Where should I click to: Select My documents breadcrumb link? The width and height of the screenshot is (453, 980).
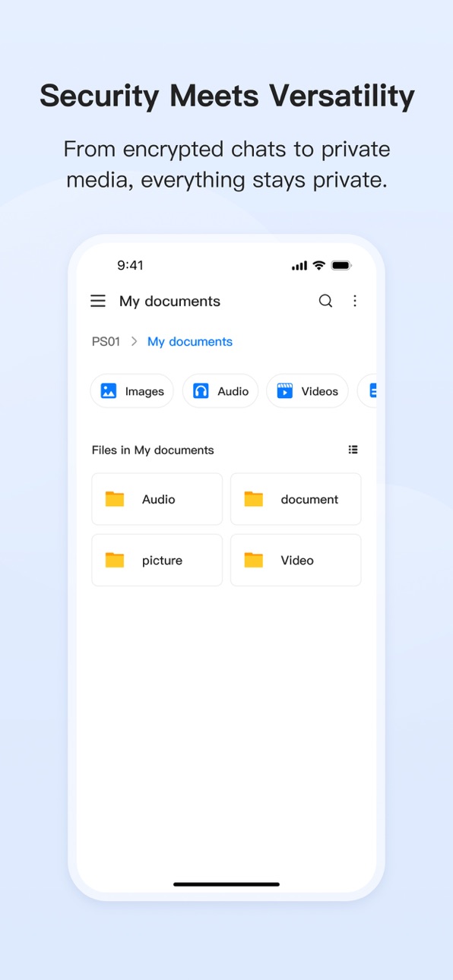pyautogui.click(x=190, y=342)
